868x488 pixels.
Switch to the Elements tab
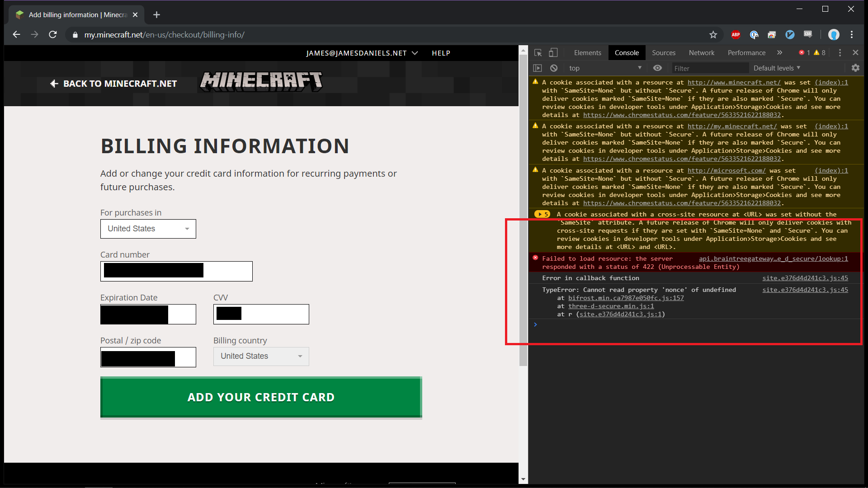pyautogui.click(x=588, y=53)
